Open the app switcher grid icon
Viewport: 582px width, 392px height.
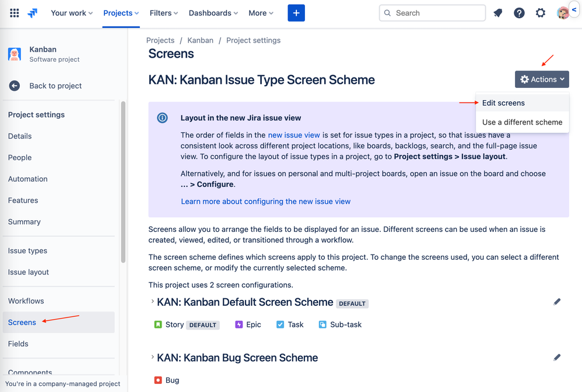pyautogui.click(x=15, y=13)
